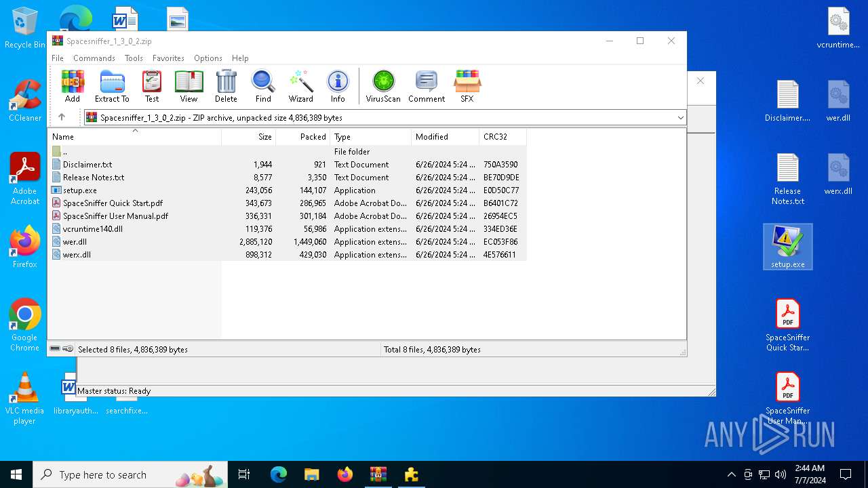Open the notification center icon

[846, 474]
